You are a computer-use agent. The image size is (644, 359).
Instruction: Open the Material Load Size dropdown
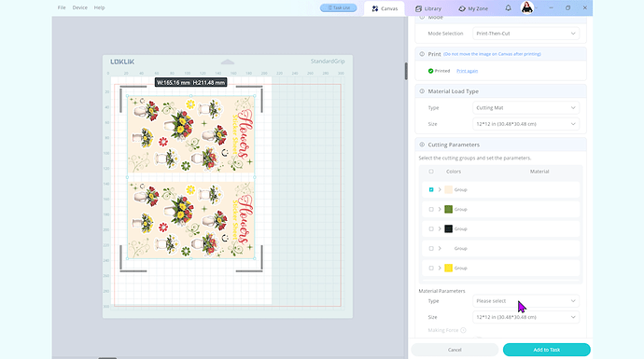(525, 124)
